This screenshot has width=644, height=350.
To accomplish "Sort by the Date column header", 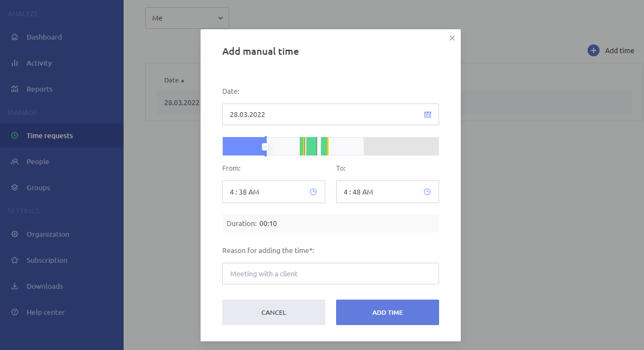I will pyautogui.click(x=174, y=80).
